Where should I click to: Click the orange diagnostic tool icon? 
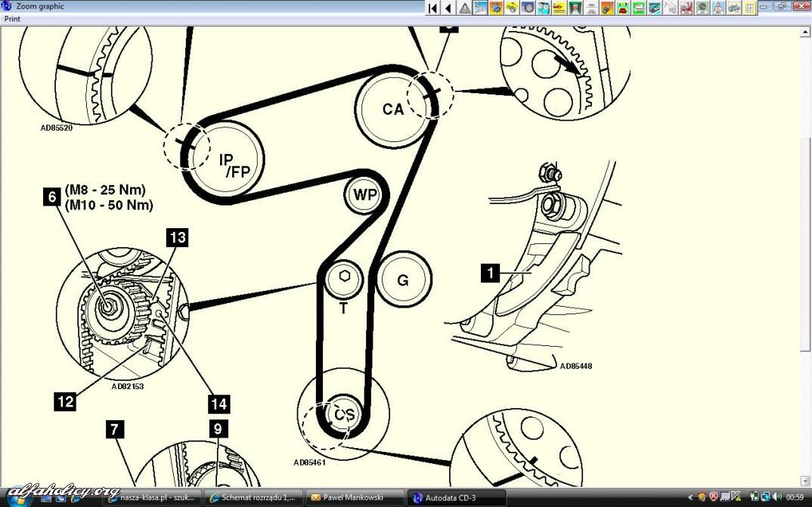606,8
